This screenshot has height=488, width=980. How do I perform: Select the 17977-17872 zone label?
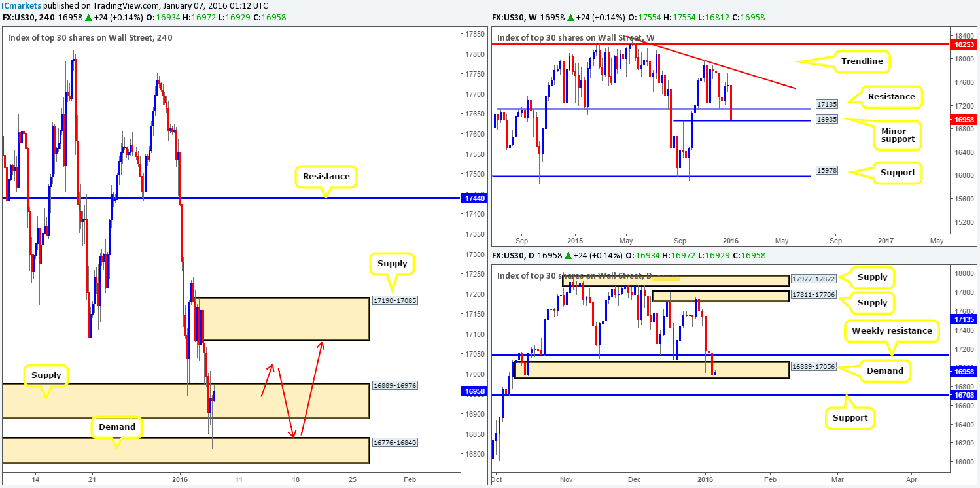(x=813, y=278)
